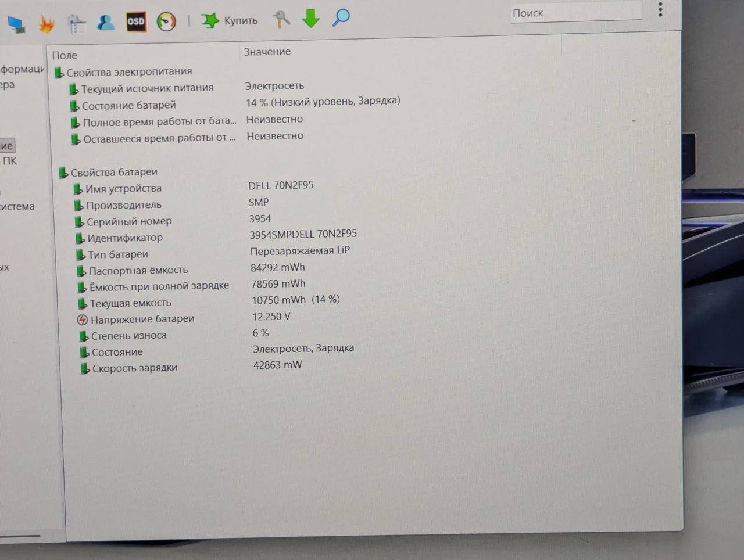Click the Значение column header
744x560 pixels.
(267, 52)
